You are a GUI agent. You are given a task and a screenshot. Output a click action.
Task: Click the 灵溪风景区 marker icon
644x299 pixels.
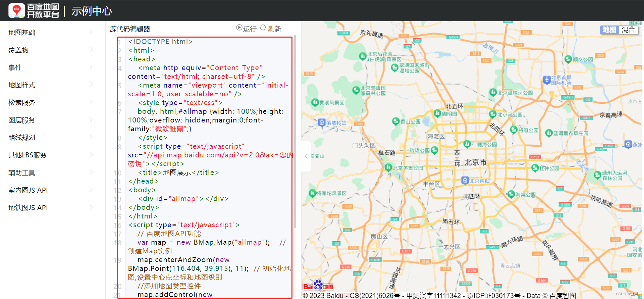click(x=315, y=102)
